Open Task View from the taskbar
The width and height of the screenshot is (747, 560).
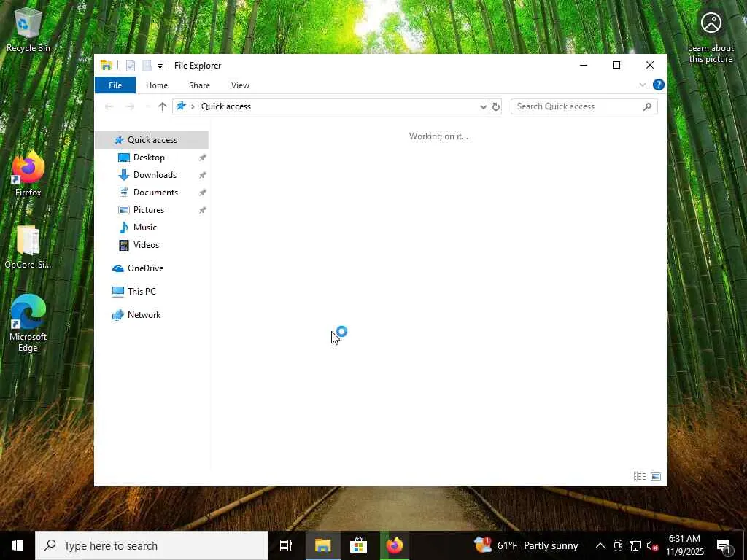point(286,545)
